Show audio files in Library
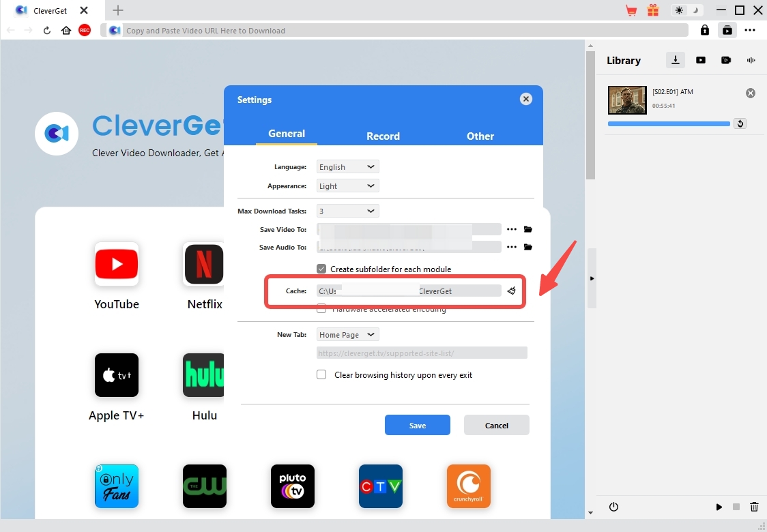This screenshot has height=532, width=767. click(x=751, y=60)
